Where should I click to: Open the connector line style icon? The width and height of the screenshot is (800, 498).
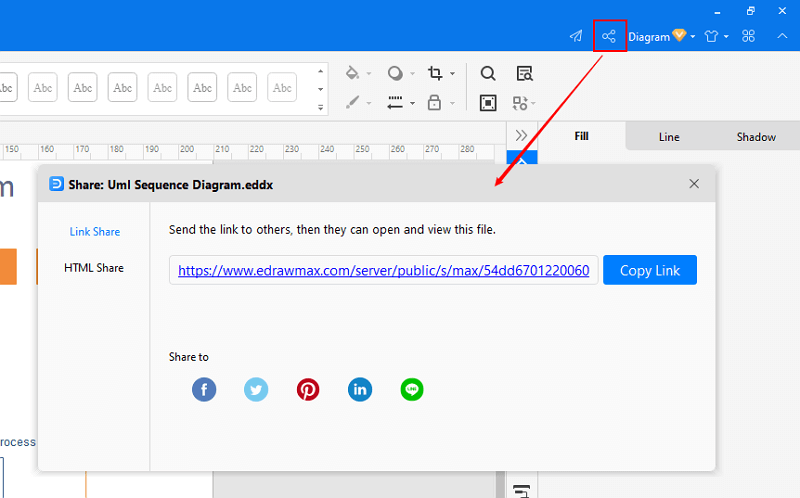pyautogui.click(x=395, y=103)
